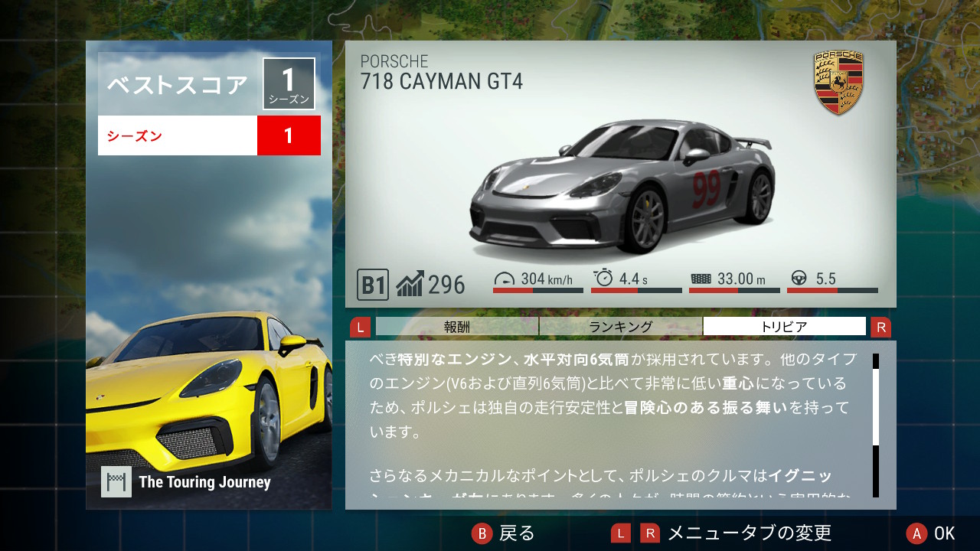Click the PORSCHE manufacturer label
The height and width of the screenshot is (551, 980).
394,61
